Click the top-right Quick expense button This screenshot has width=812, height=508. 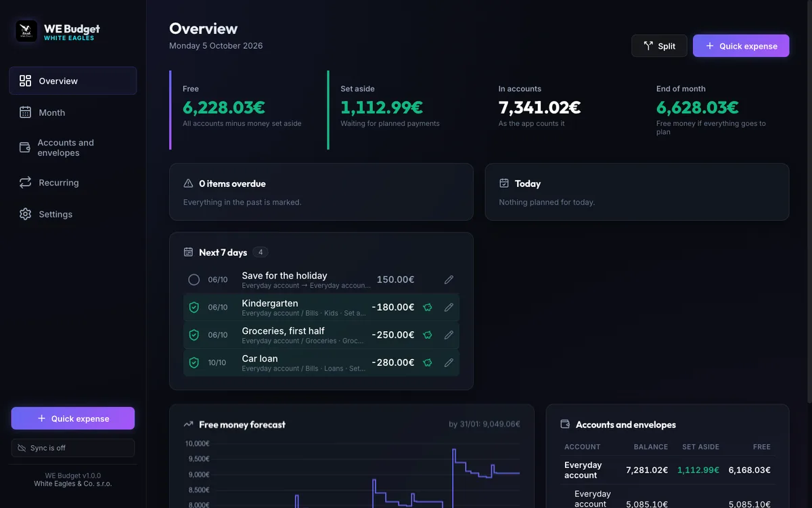pyautogui.click(x=741, y=46)
